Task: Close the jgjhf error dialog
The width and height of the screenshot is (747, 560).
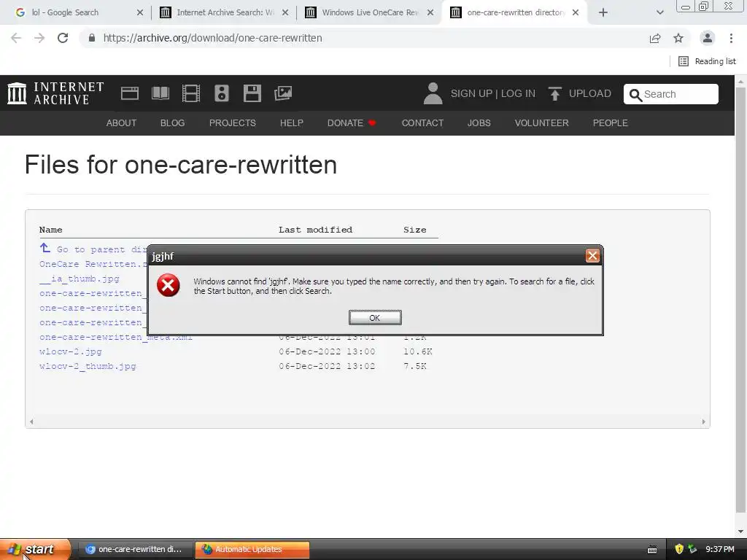Action: 592,256
